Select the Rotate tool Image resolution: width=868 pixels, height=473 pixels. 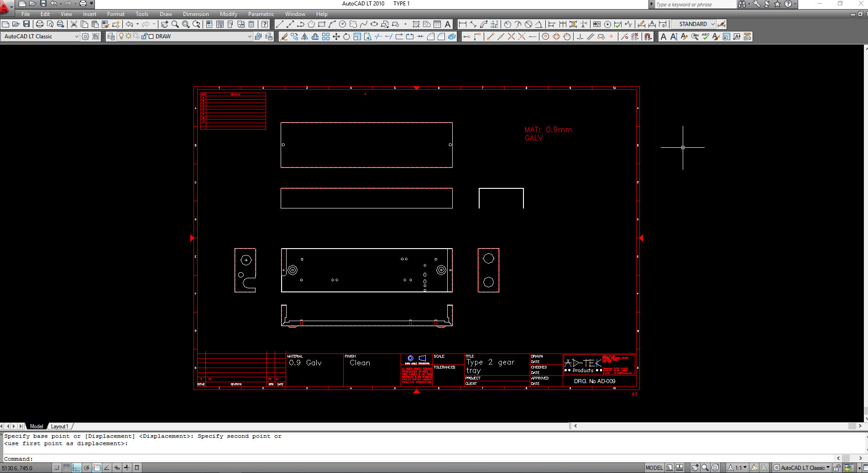coord(347,36)
